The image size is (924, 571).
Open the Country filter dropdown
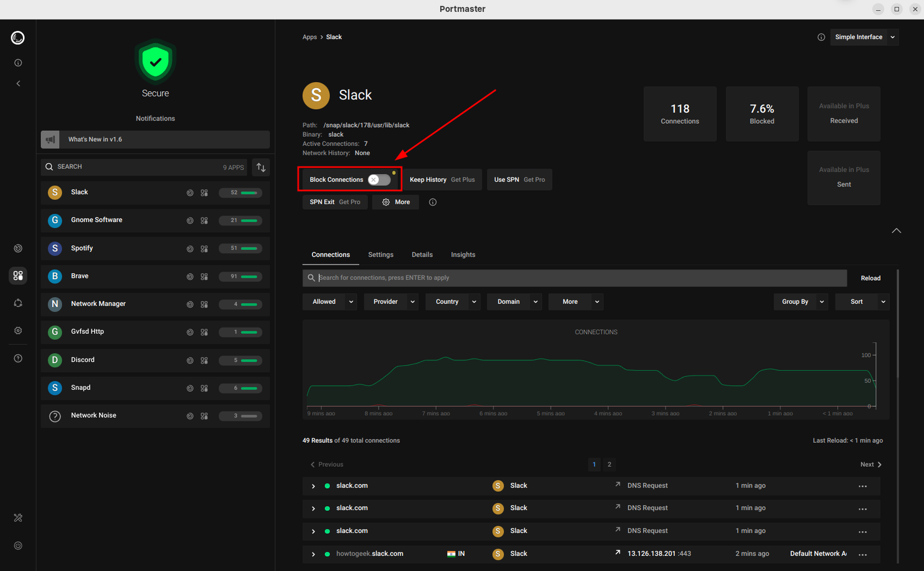coord(452,301)
